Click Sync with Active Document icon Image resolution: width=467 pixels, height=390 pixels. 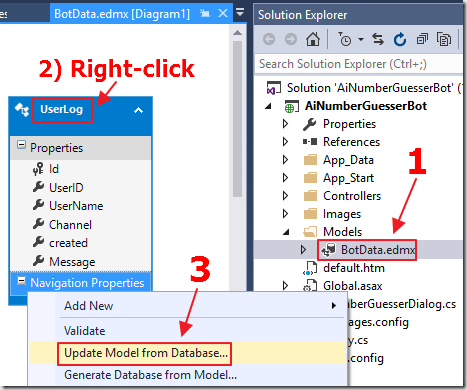tap(378, 39)
